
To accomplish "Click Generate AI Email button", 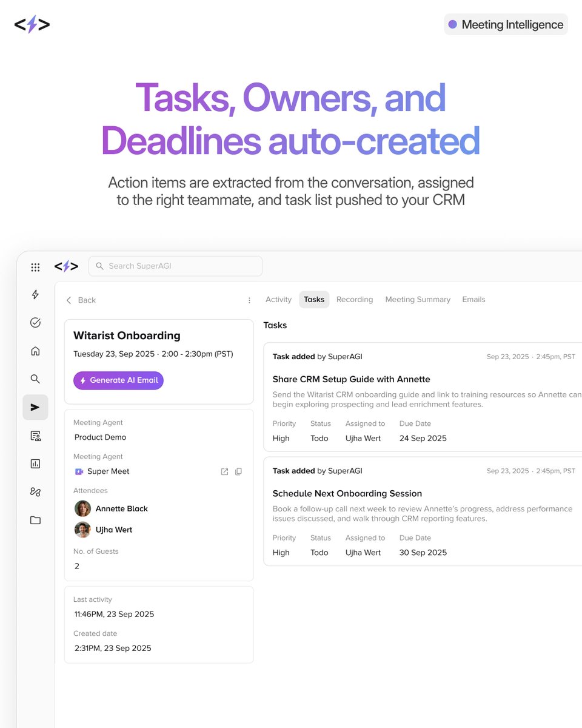I will coord(118,380).
